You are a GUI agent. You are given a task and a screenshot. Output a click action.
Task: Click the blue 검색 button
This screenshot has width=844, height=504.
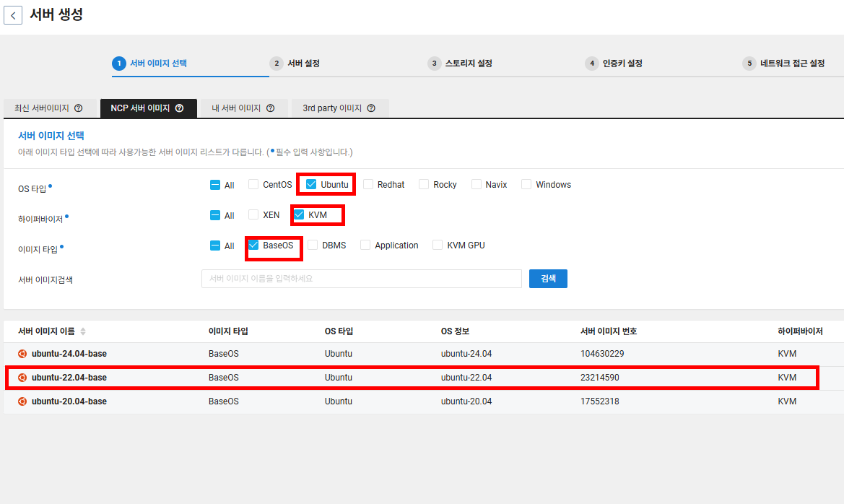point(548,279)
